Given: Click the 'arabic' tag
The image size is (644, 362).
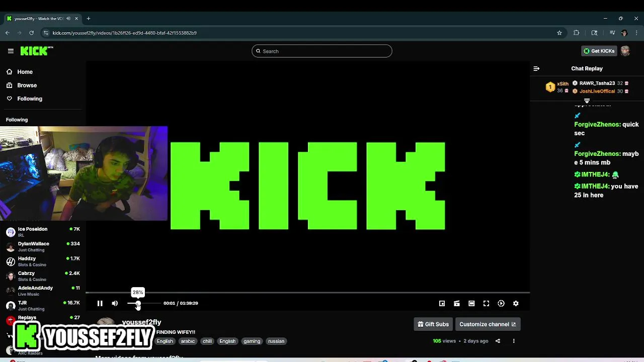Looking at the screenshot, I should point(188,341).
